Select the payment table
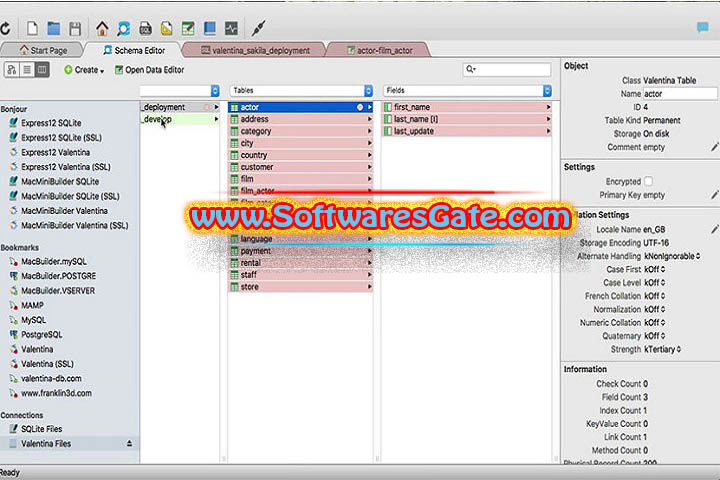720x480 pixels. click(x=301, y=251)
